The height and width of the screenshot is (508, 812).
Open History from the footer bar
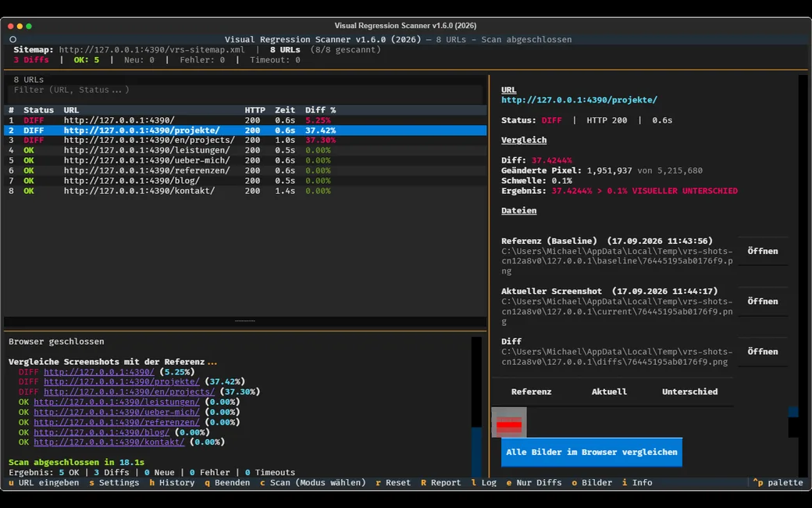coord(172,483)
